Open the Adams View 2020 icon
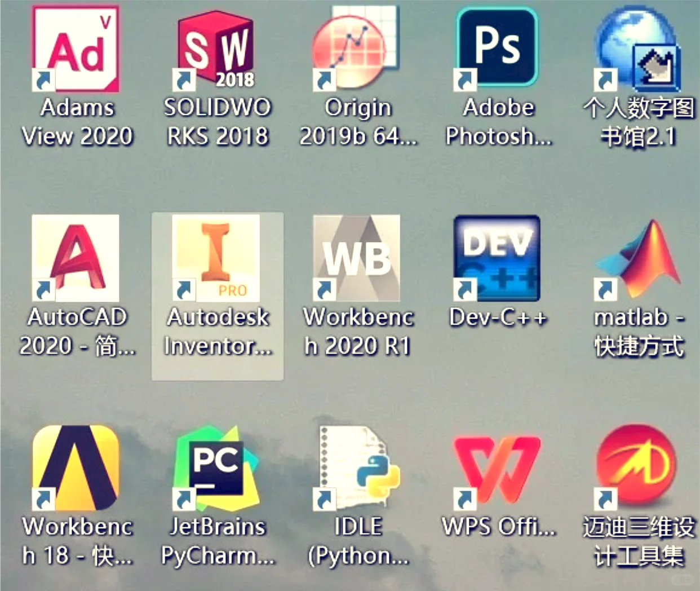 pyautogui.click(x=76, y=49)
